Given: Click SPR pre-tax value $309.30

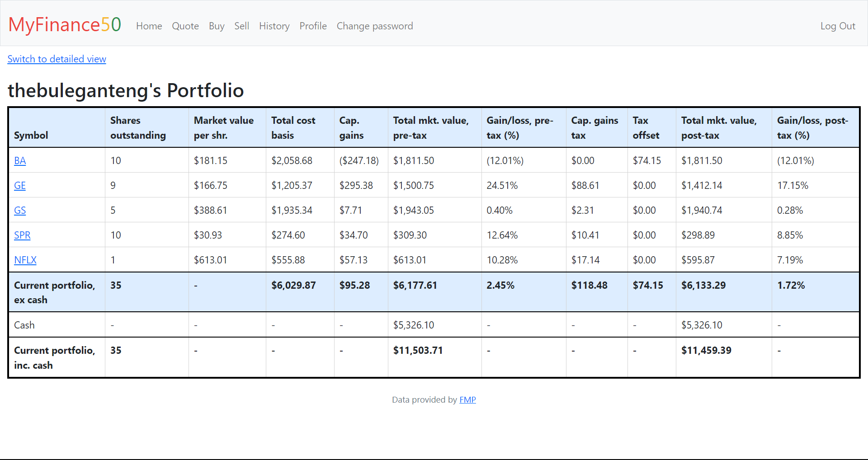Looking at the screenshot, I should (x=410, y=235).
